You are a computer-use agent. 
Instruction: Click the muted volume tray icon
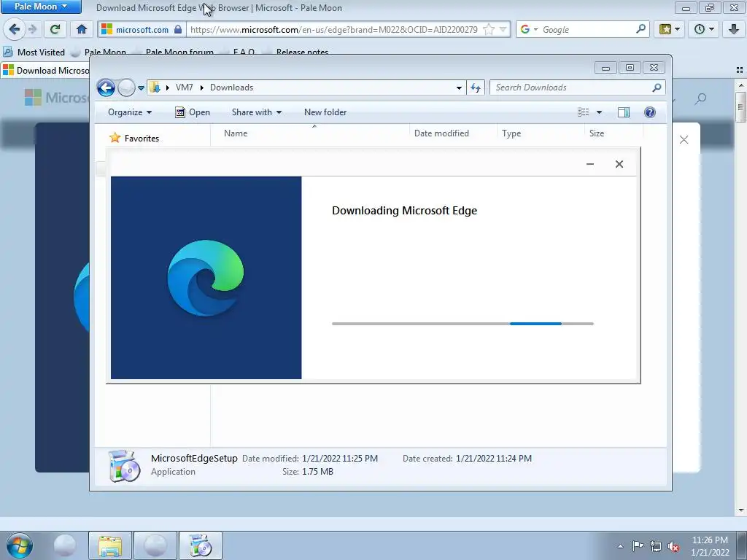(x=673, y=546)
